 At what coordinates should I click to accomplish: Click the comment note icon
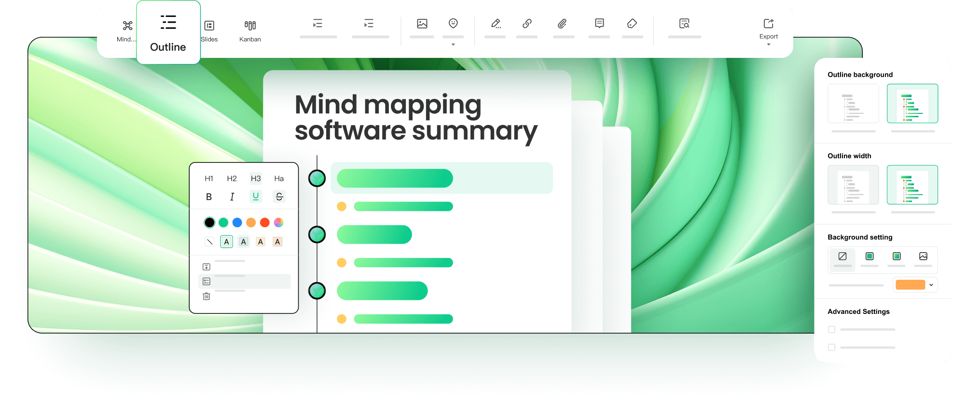(599, 24)
